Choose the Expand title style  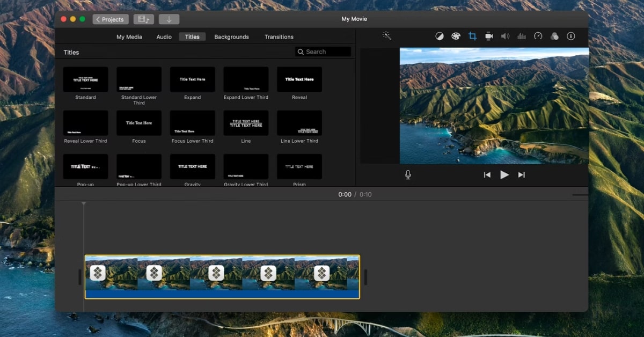[x=193, y=79]
